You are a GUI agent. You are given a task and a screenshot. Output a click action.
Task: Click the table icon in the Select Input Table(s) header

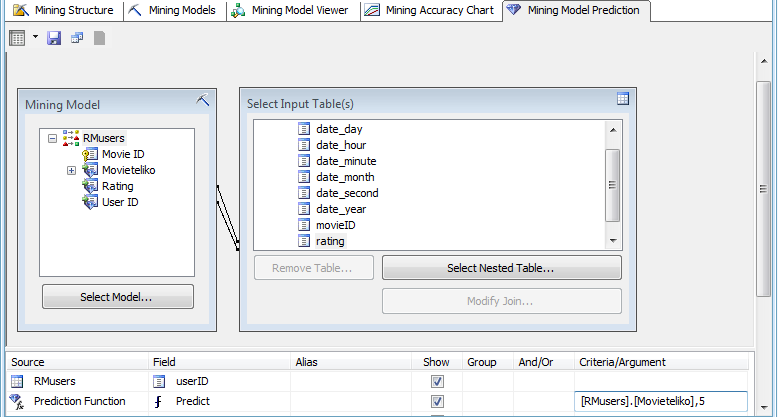[623, 98]
